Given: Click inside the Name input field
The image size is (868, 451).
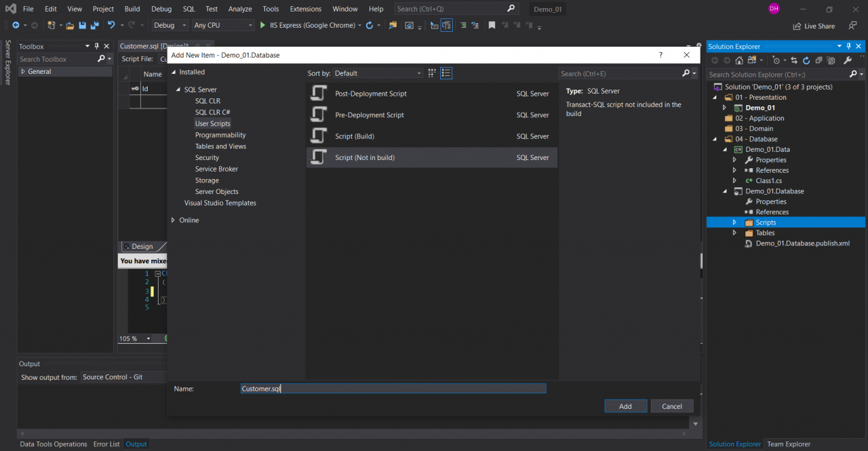Looking at the screenshot, I should pyautogui.click(x=393, y=388).
